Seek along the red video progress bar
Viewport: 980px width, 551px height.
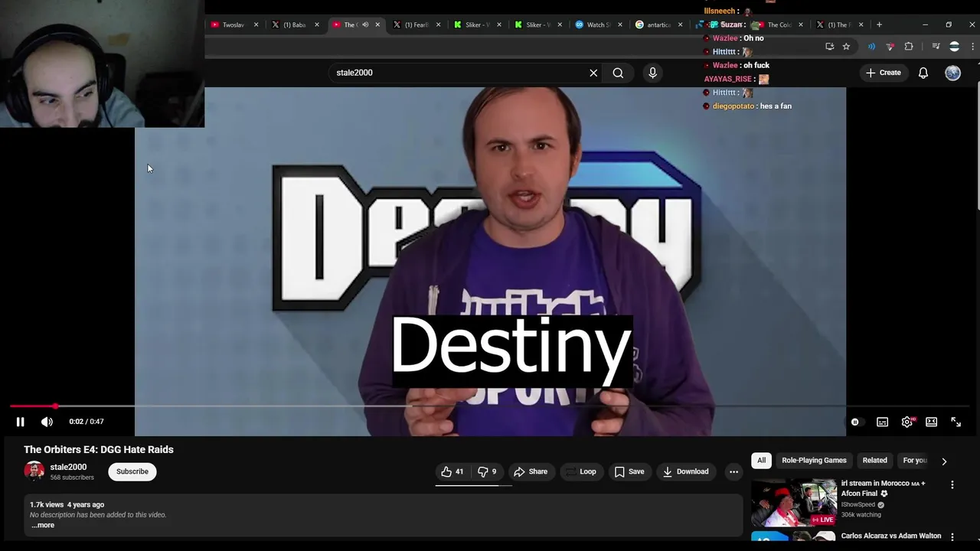pyautogui.click(x=490, y=406)
